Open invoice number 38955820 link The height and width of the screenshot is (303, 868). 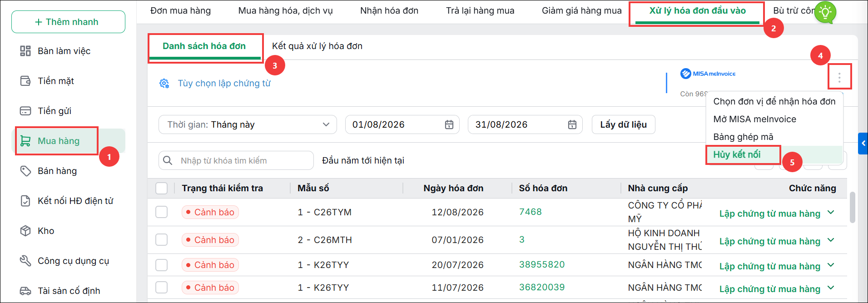pyautogui.click(x=542, y=264)
